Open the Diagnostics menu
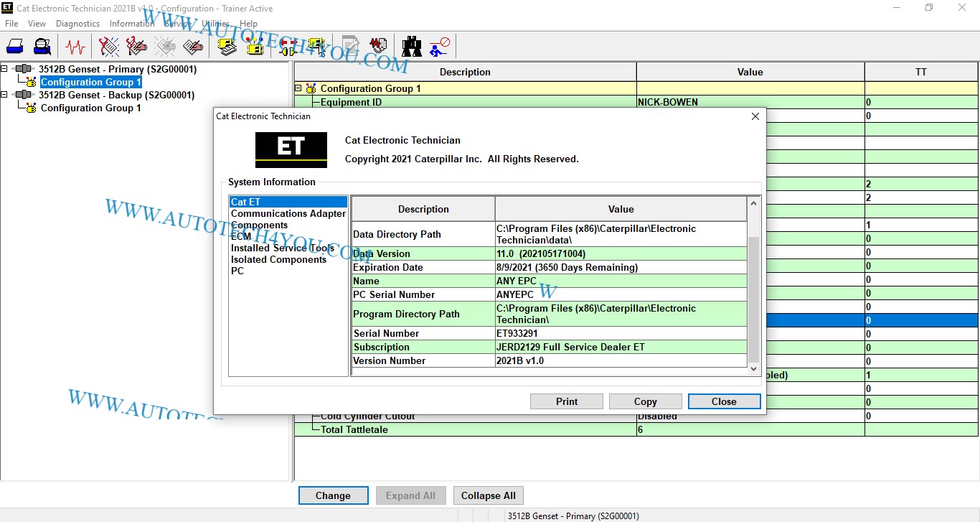The width and height of the screenshot is (980, 522). 77,24
